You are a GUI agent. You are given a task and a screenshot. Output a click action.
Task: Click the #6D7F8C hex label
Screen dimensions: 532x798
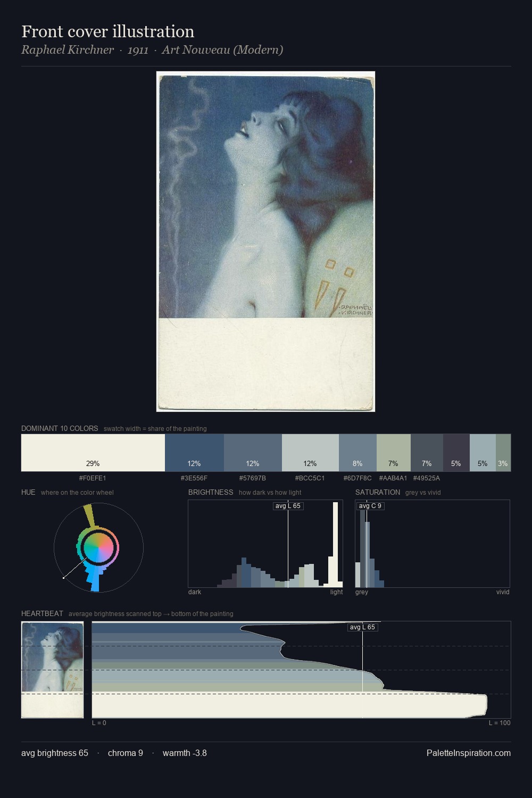(358, 478)
